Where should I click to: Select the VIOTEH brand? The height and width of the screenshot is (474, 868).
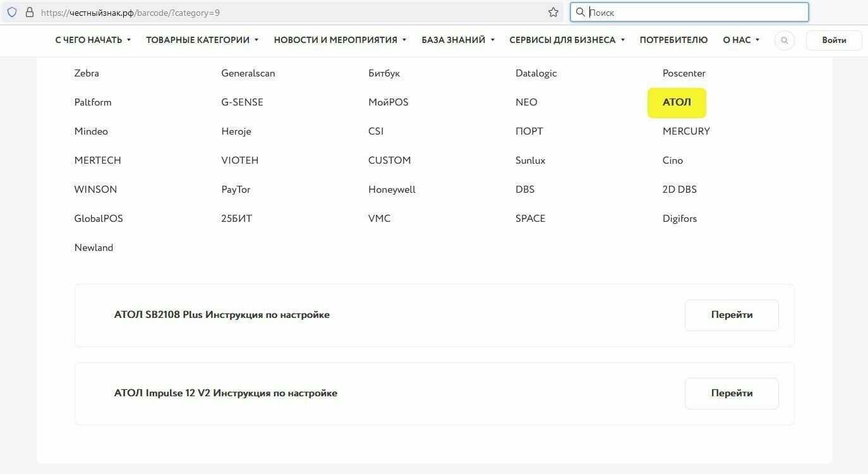pos(240,161)
